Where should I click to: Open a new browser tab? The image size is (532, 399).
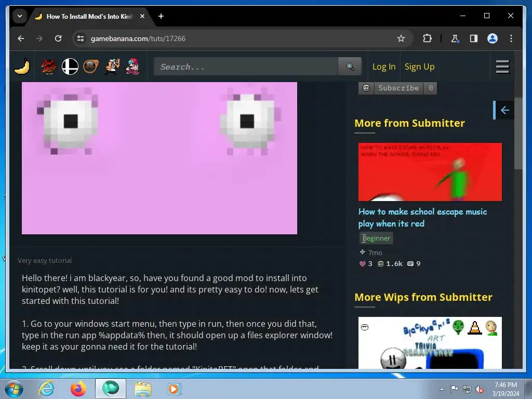[161, 16]
